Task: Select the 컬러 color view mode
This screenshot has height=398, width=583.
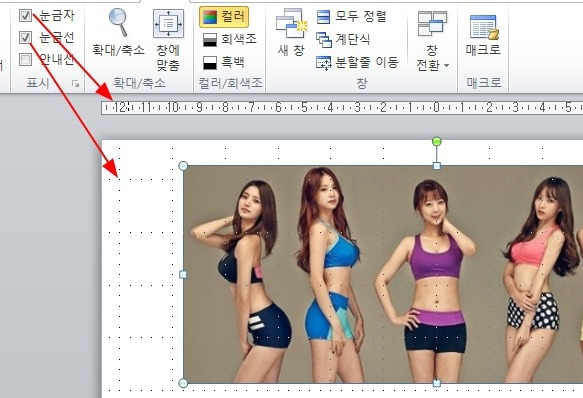Action: tap(224, 17)
